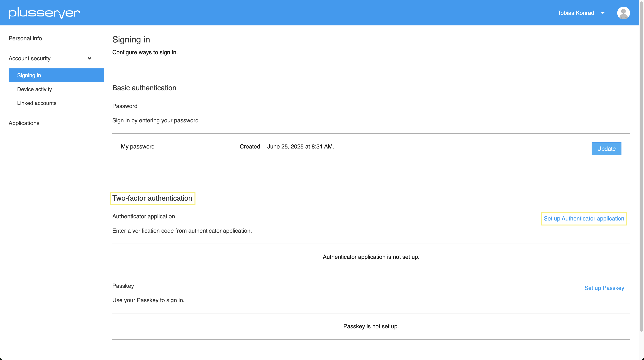Select the Personal info section

click(25, 38)
